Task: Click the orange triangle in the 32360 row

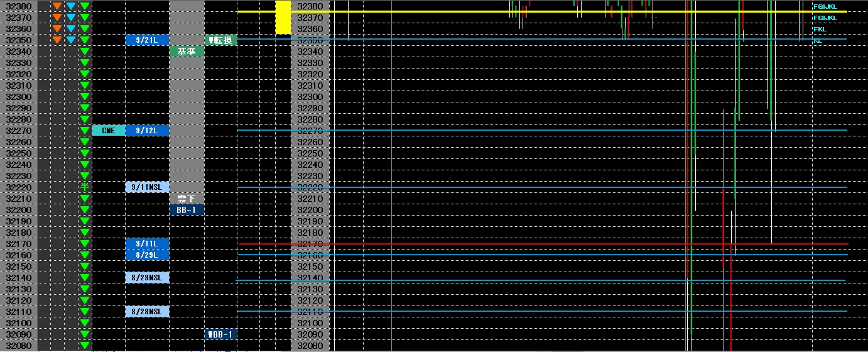Action: [x=57, y=29]
